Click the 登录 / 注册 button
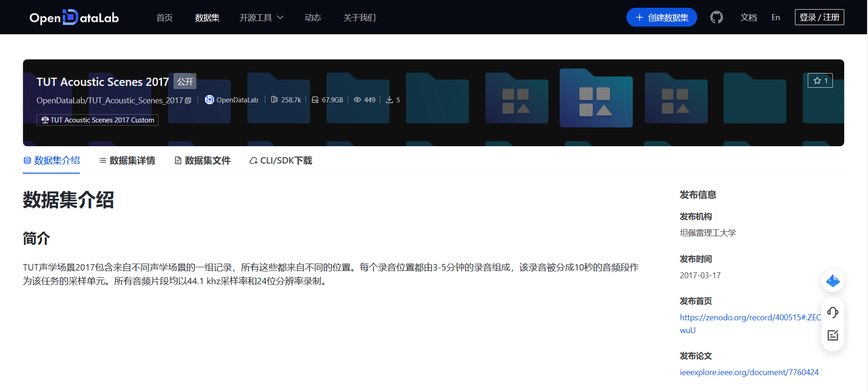The image size is (868, 392). 819,17
